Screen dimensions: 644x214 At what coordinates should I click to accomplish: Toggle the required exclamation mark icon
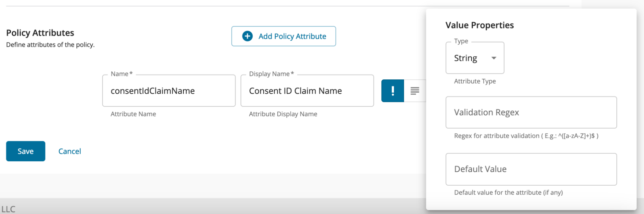click(x=392, y=91)
